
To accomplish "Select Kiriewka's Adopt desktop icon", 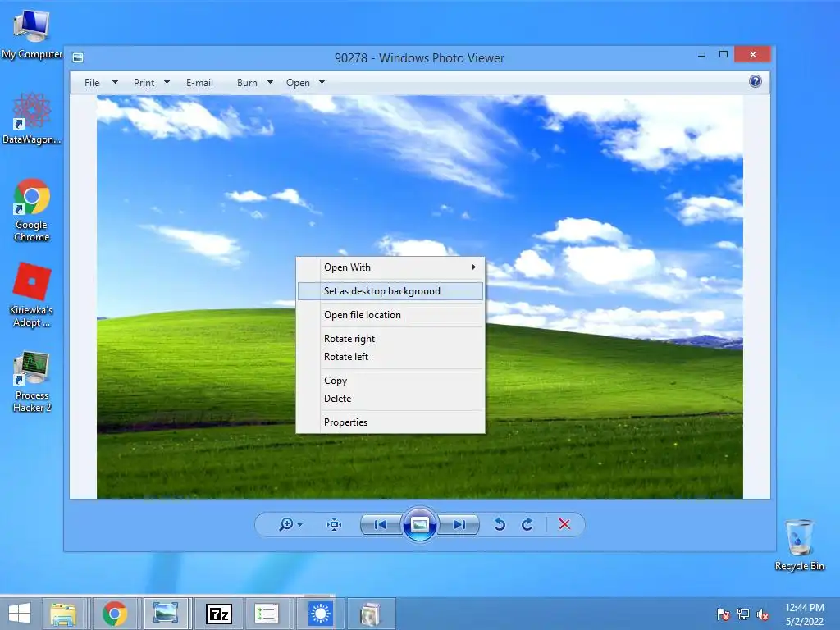I will click(32, 295).
